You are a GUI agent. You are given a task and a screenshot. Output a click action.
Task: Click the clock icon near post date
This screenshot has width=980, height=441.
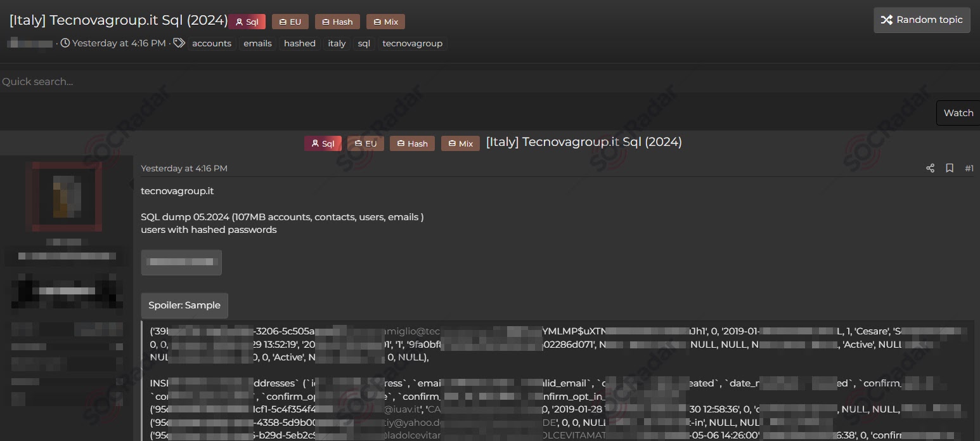point(65,43)
